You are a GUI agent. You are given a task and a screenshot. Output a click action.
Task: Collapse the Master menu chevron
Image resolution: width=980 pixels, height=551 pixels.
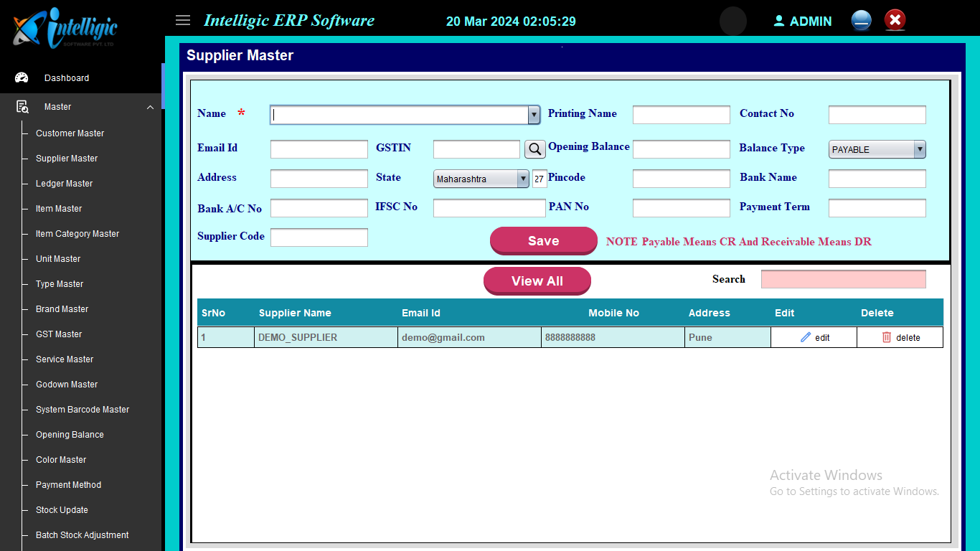(150, 108)
